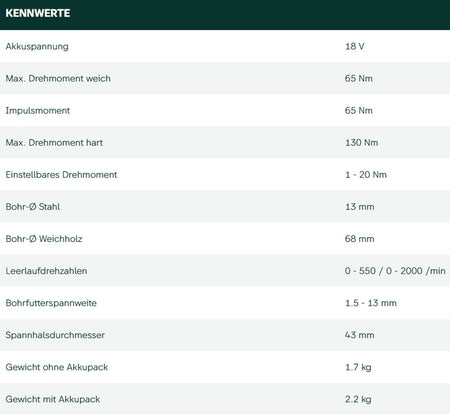The image size is (450, 414).
Task: Click the 0 - 550 / 0 - 2000 /min value
Action: pos(395,271)
